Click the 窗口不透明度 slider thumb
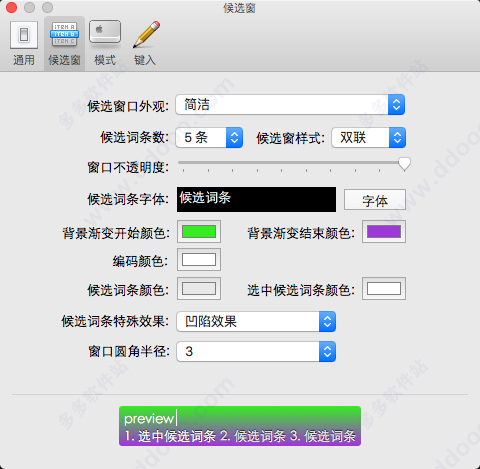This screenshot has width=480, height=469. point(404,164)
